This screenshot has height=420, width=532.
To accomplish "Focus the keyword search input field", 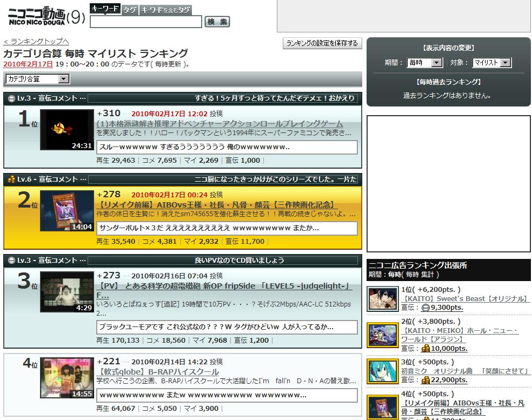I will (x=146, y=22).
